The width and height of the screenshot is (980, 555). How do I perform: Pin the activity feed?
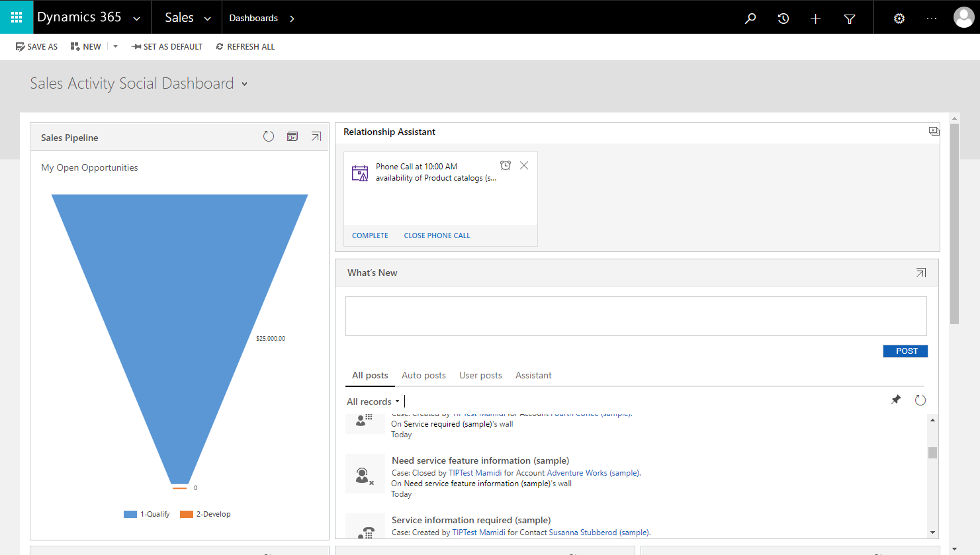coord(897,400)
